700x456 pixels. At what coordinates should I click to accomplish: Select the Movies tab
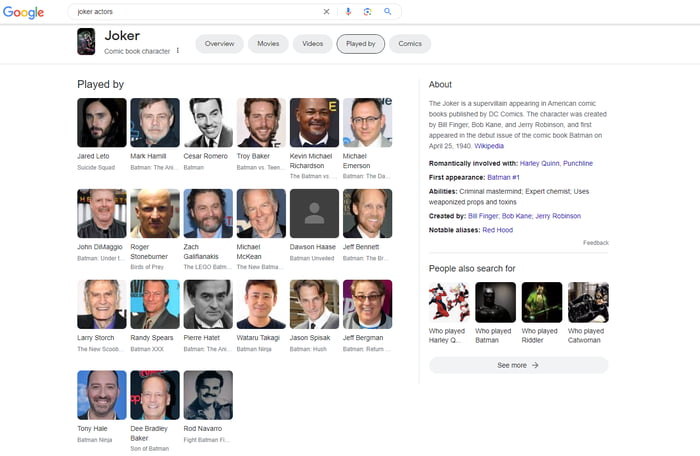click(x=268, y=44)
